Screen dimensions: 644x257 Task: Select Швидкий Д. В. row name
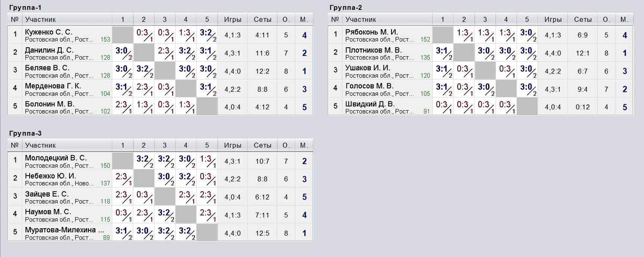click(x=370, y=104)
